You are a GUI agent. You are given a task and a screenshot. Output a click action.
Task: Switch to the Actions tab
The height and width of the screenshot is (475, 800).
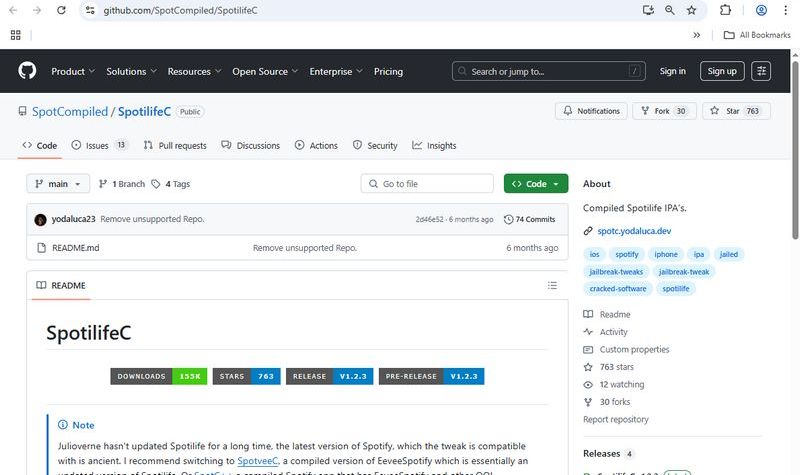[x=316, y=145]
